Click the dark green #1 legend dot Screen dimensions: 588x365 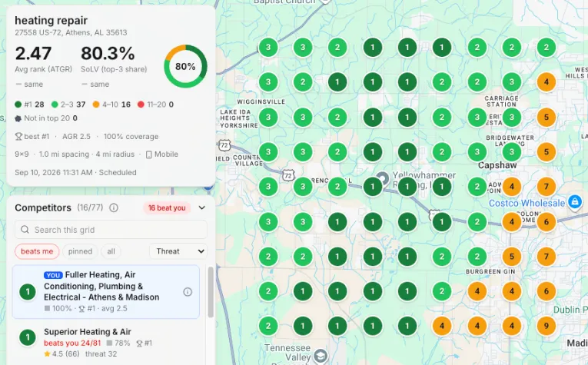[x=18, y=105]
